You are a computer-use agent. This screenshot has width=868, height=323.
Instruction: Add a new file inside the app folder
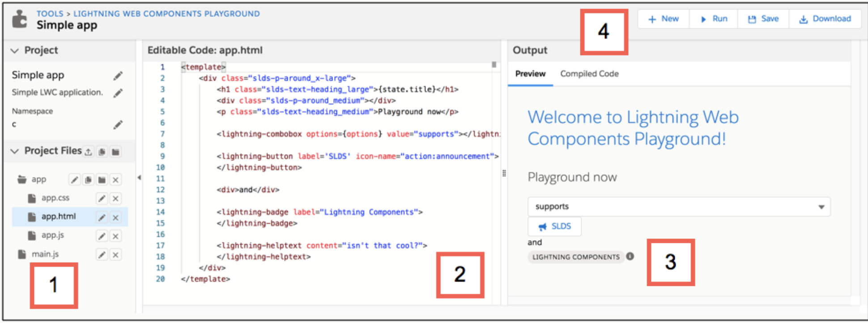tap(88, 180)
